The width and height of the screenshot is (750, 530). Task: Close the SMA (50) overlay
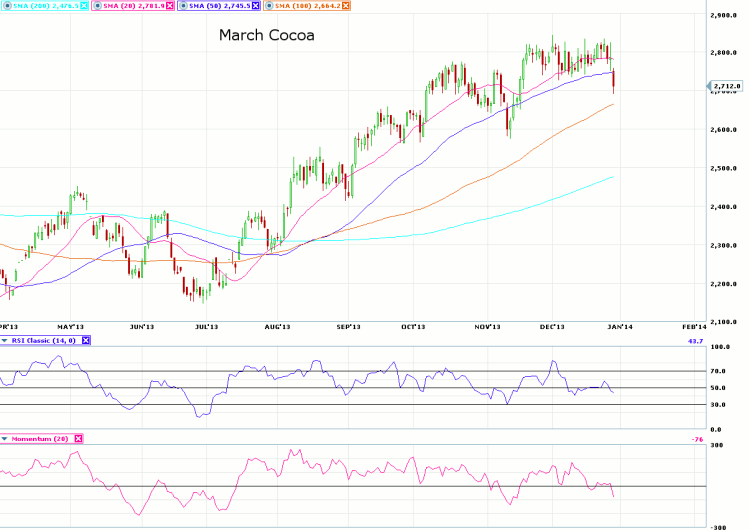256,6
